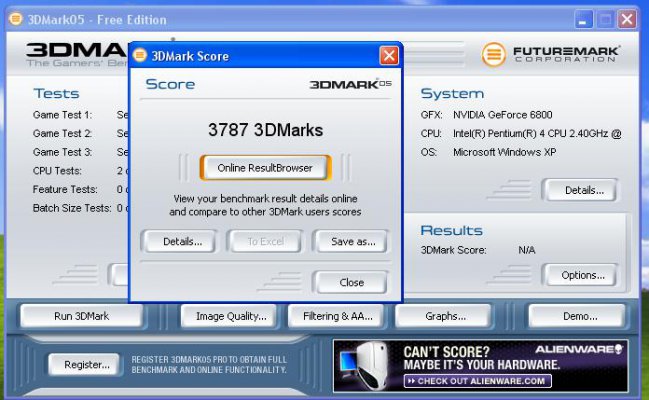This screenshot has width=649, height=400.
Task: Click the CPU Tests label
Action: [x=57, y=171]
